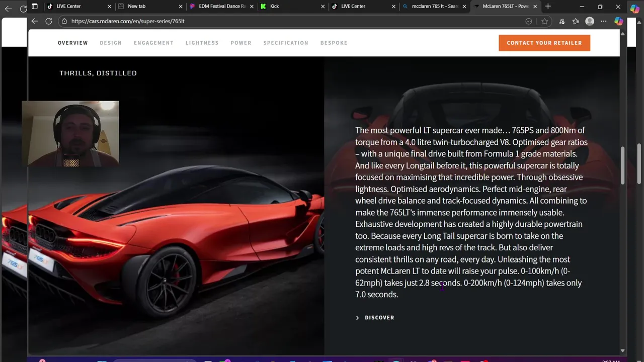This screenshot has height=362, width=644.
Task: Click the webcam overlay thumbnail
Action: (x=70, y=133)
